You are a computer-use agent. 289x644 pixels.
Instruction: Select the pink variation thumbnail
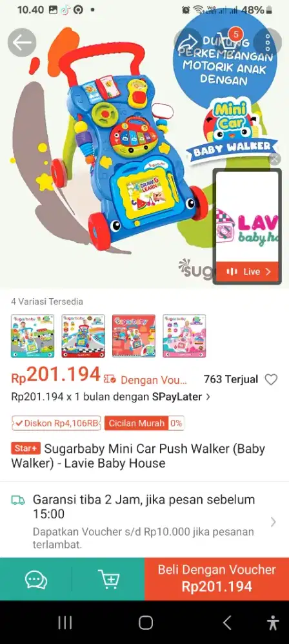coord(184,336)
